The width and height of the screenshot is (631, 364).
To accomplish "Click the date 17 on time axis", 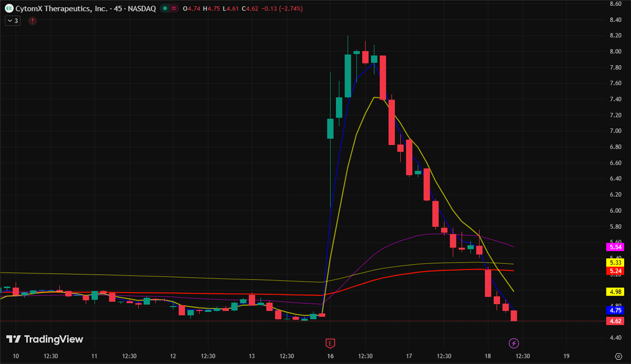I will tap(409, 356).
